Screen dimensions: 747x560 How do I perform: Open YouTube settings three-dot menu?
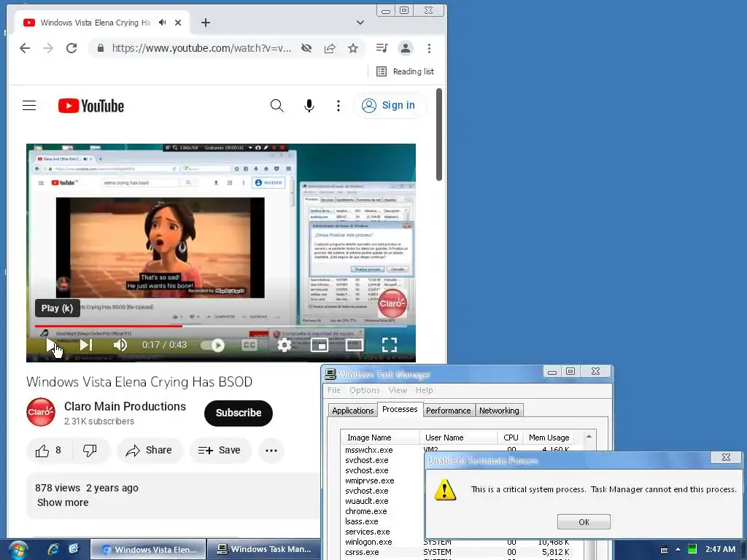(338, 105)
